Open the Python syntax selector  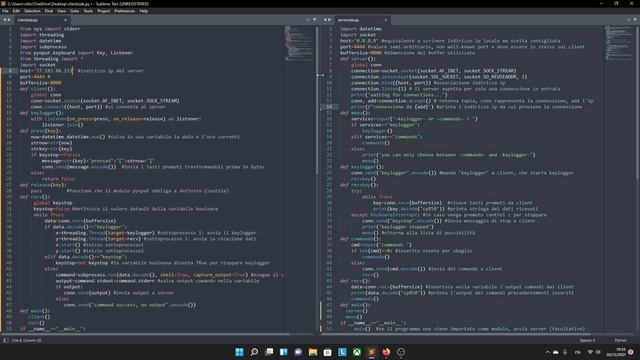point(620,340)
